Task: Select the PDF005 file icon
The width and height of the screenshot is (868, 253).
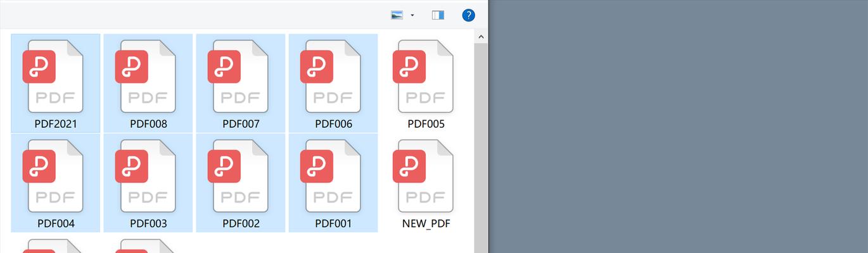Action: (x=423, y=77)
